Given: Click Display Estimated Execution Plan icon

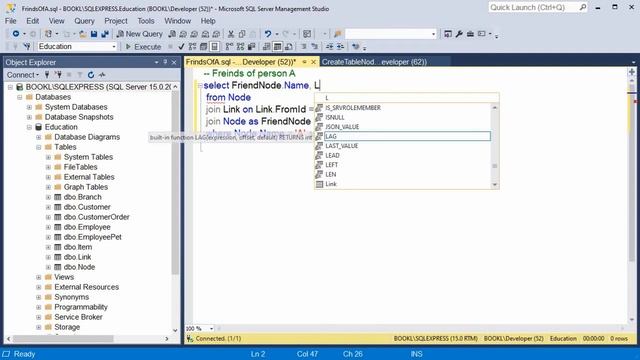Looking at the screenshot, I should point(192,47).
